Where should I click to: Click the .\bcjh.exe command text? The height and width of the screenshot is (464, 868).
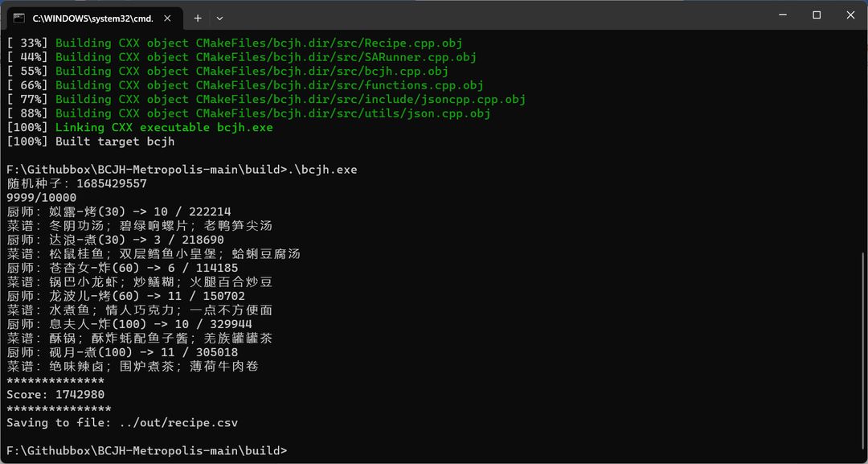coord(323,170)
